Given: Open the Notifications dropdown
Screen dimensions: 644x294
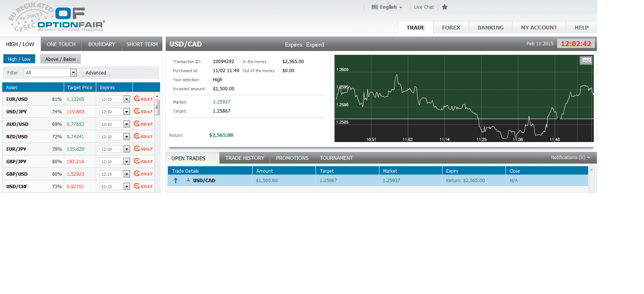Looking at the screenshot, I should [x=570, y=158].
